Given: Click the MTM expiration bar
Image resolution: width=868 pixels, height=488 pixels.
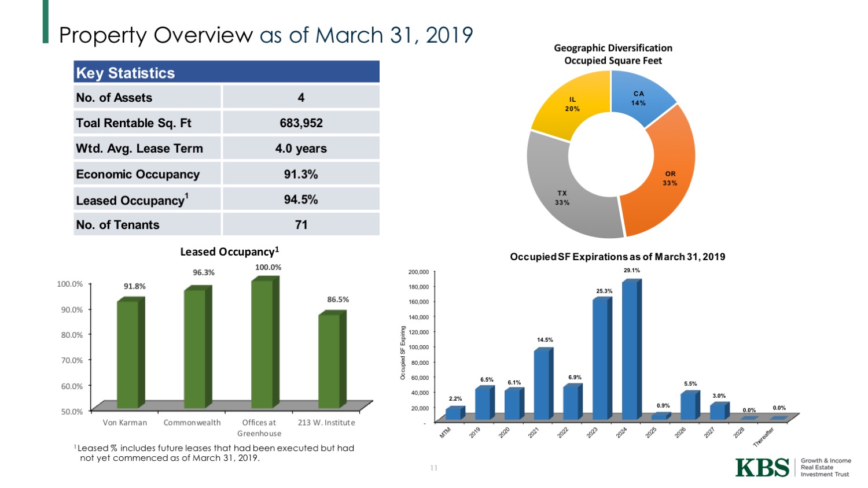Looking at the screenshot, I should (x=455, y=413).
